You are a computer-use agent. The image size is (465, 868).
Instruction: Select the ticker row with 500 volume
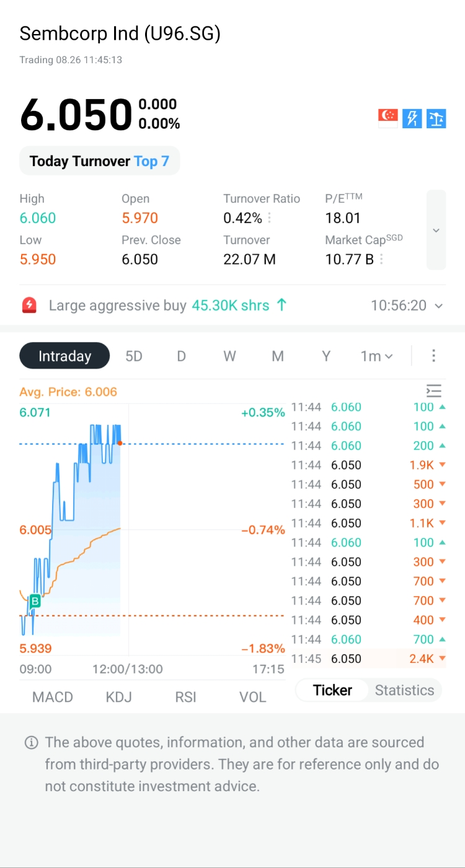[x=368, y=484]
